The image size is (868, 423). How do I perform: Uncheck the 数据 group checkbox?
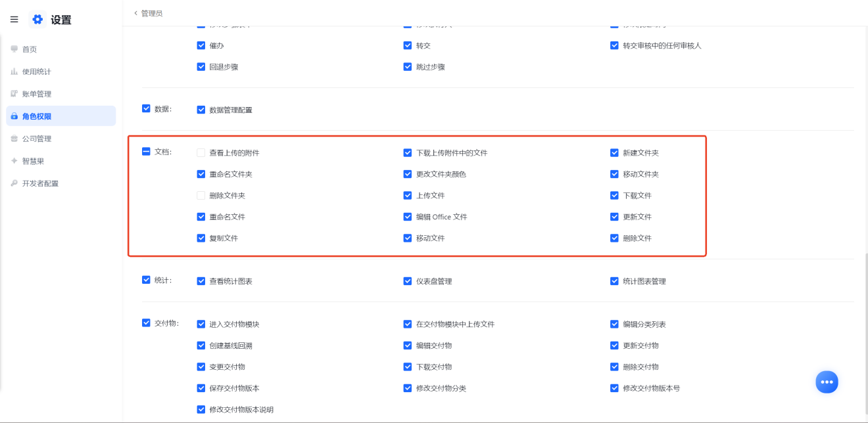[x=146, y=108]
